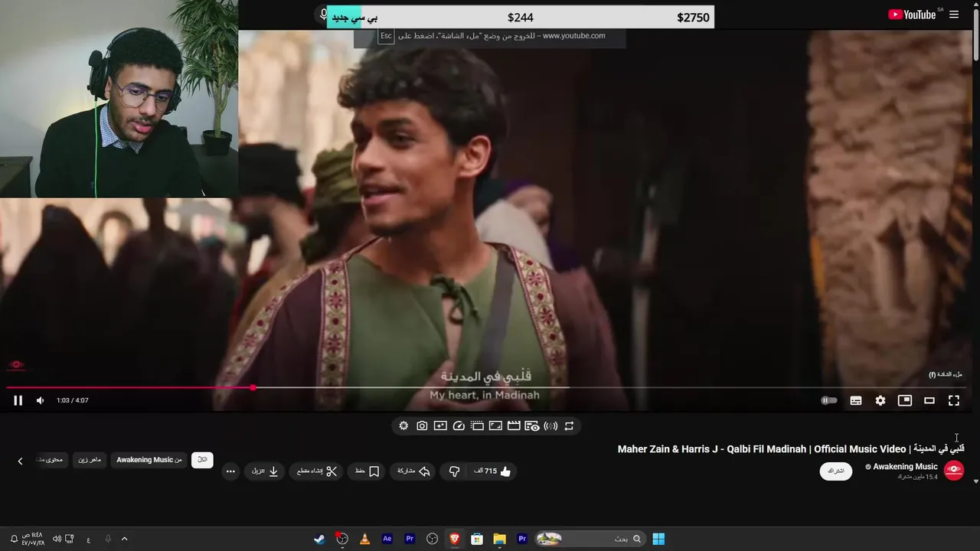Click the $244 amount on donation bar

[521, 18]
